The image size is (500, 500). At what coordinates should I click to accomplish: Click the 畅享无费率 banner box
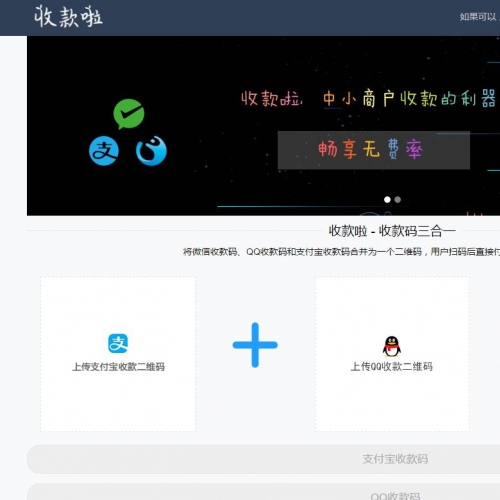tap(374, 150)
